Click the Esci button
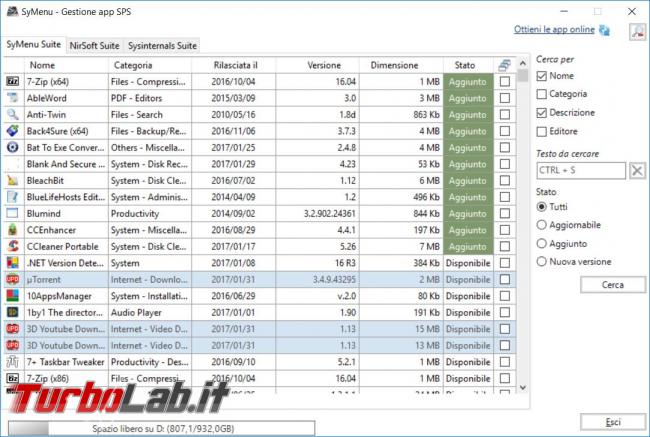This screenshot has width=650, height=437. 613,422
